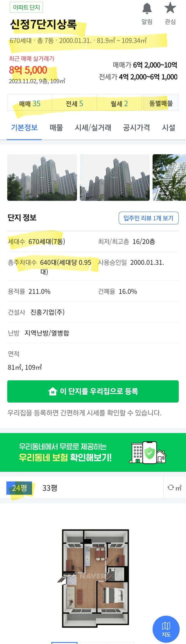Tap the 관심 star icon

point(170,8)
